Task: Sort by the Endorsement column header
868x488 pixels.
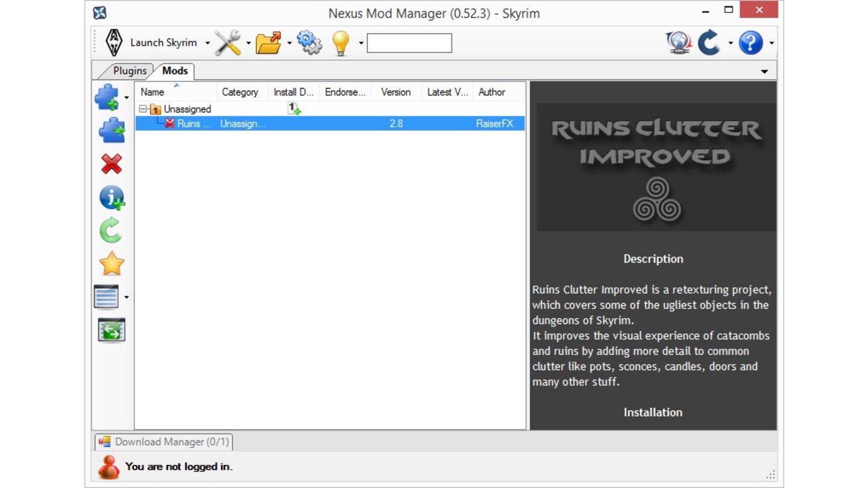Action: pyautogui.click(x=345, y=92)
